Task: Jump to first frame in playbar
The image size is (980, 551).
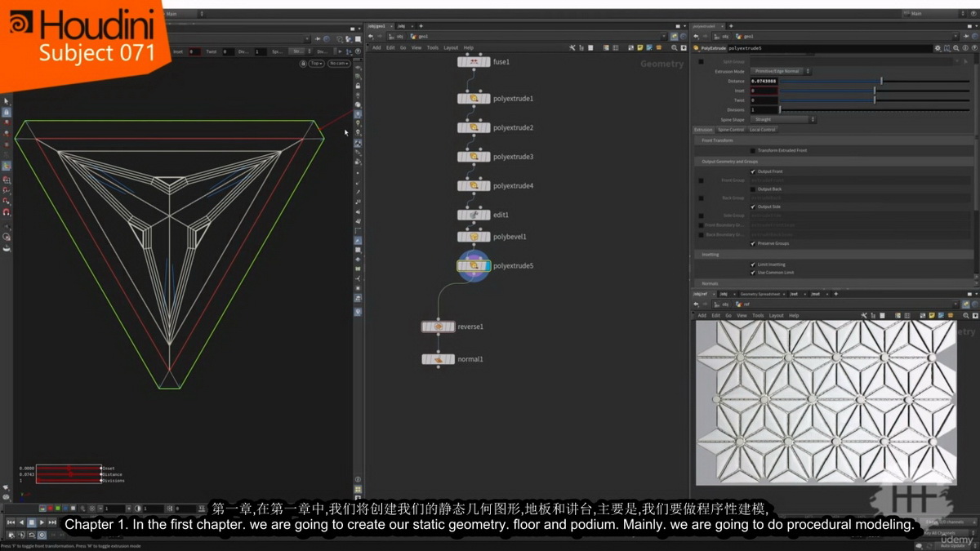Action: tap(11, 522)
